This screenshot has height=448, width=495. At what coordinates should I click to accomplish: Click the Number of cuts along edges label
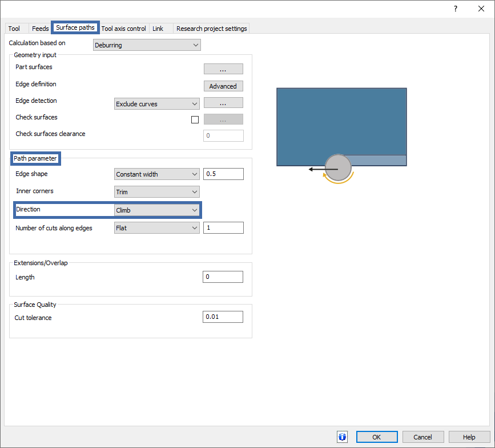[54, 228]
